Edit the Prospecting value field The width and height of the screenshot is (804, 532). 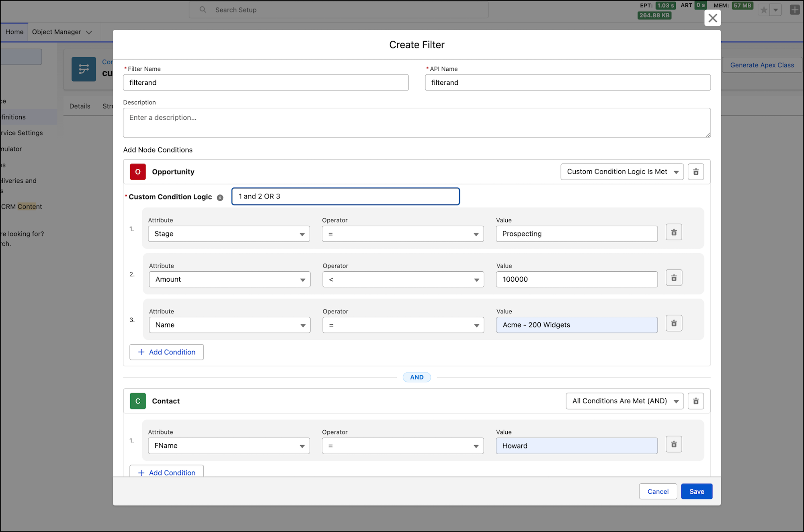tap(576, 234)
